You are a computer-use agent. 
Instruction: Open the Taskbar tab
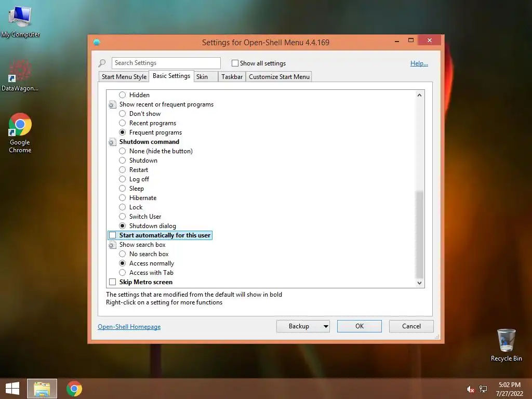[232, 77]
